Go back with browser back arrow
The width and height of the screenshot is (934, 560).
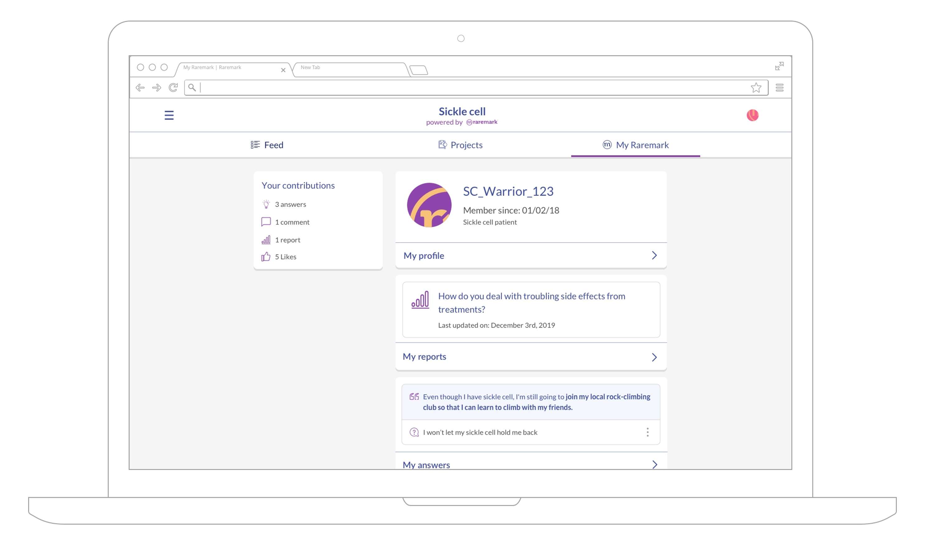pyautogui.click(x=140, y=87)
